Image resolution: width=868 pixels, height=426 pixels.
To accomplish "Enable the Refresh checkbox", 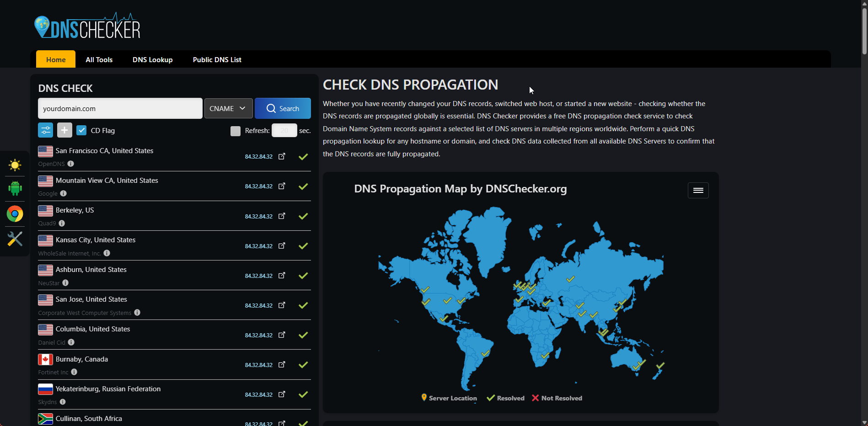I will (x=236, y=131).
